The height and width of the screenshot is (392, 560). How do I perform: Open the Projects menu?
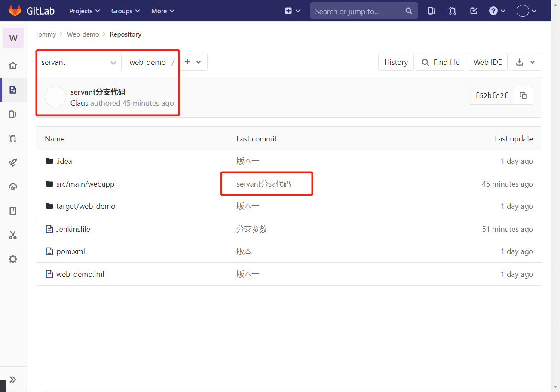85,11
